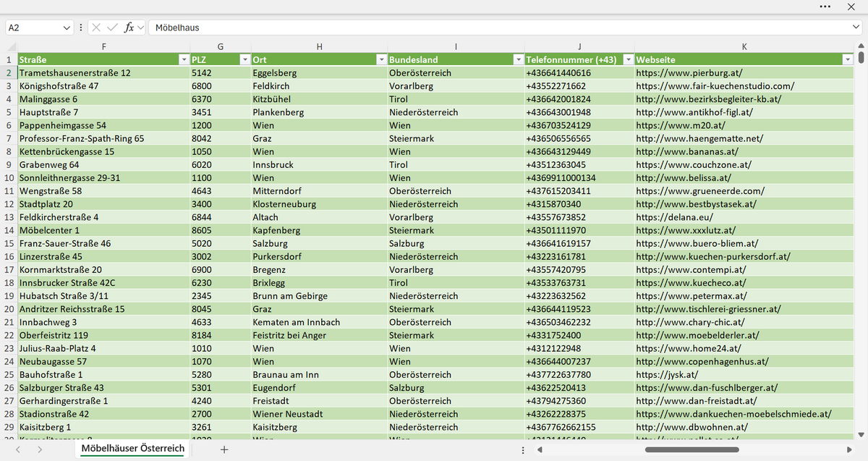The image size is (868, 461).
Task: Add a new sheet with plus icon
Action: pyautogui.click(x=224, y=449)
